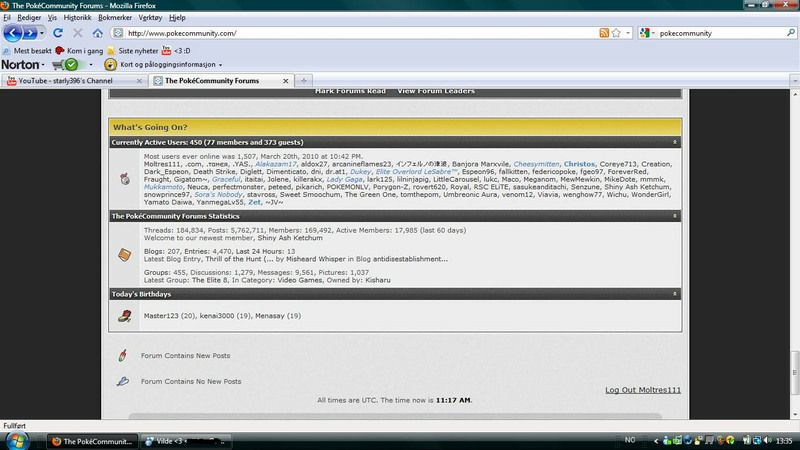Click the Today's Birthdays cake icon
The width and height of the screenshot is (800, 450).
coord(124,316)
